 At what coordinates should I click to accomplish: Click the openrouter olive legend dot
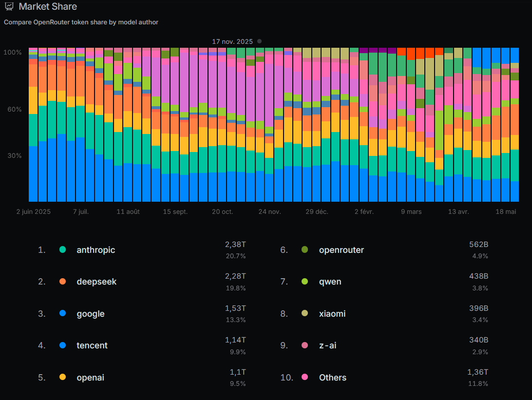(x=304, y=250)
